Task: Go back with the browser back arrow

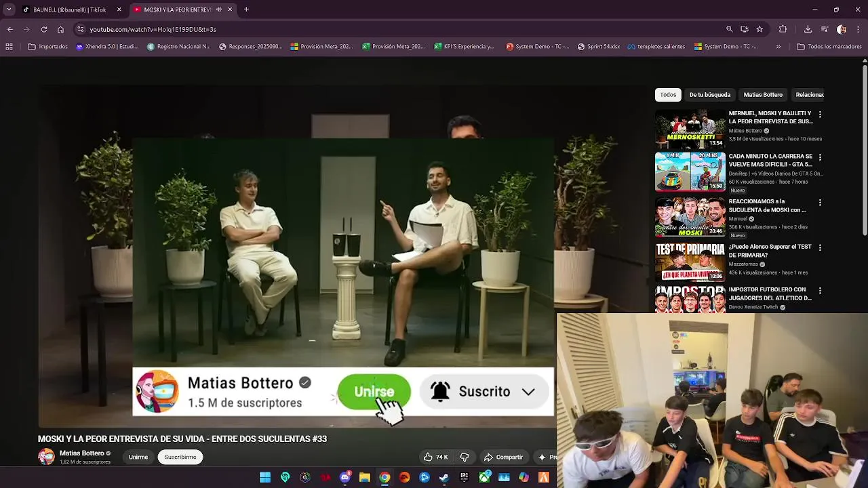Action: tap(10, 29)
